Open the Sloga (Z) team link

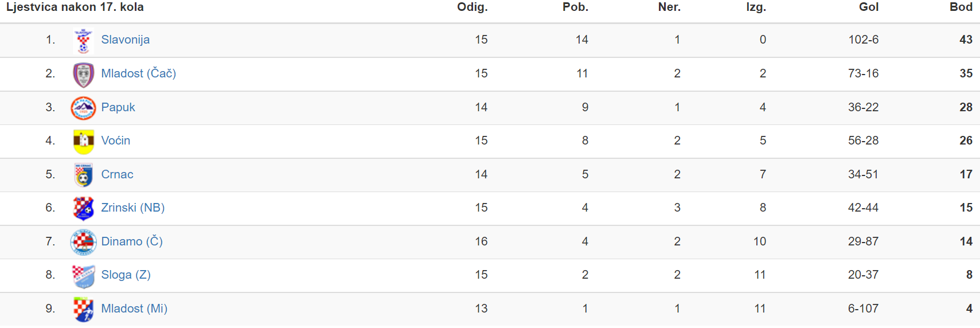coord(126,275)
